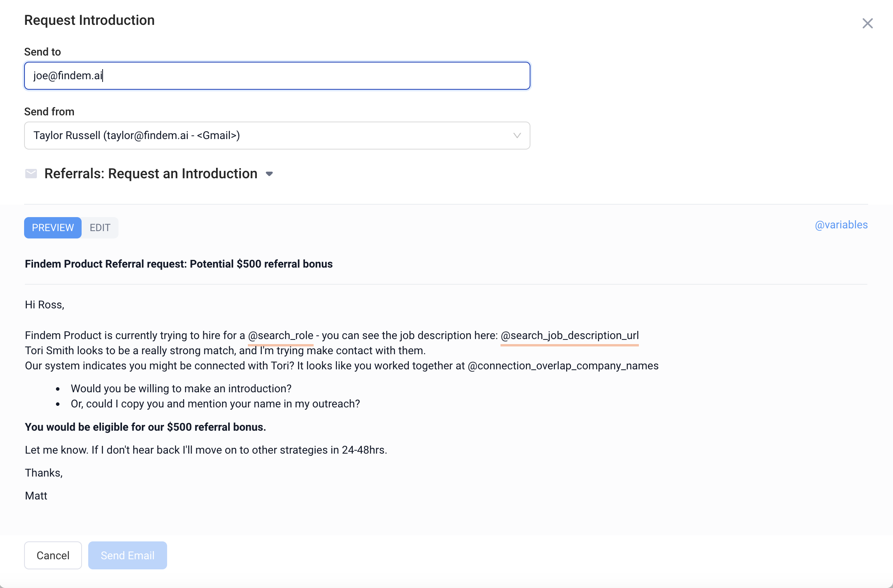Click the email subject line text
The image size is (893, 588).
[x=179, y=264]
